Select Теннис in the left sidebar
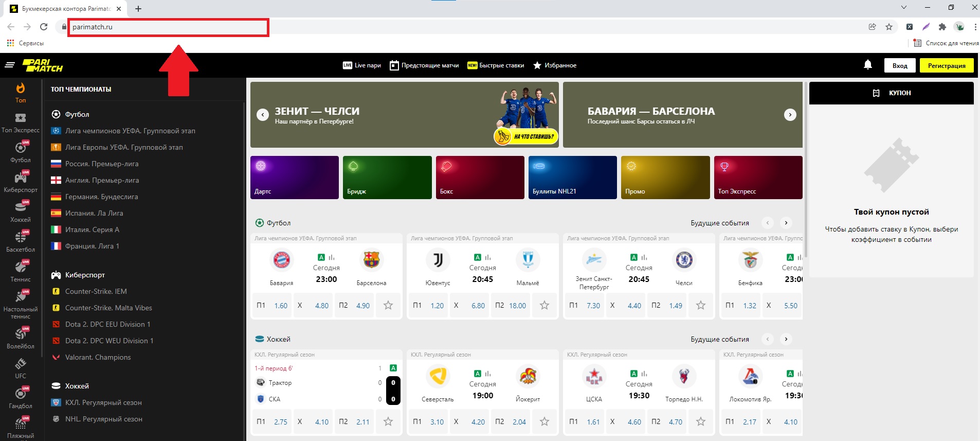This screenshot has height=441, width=980. (21, 272)
